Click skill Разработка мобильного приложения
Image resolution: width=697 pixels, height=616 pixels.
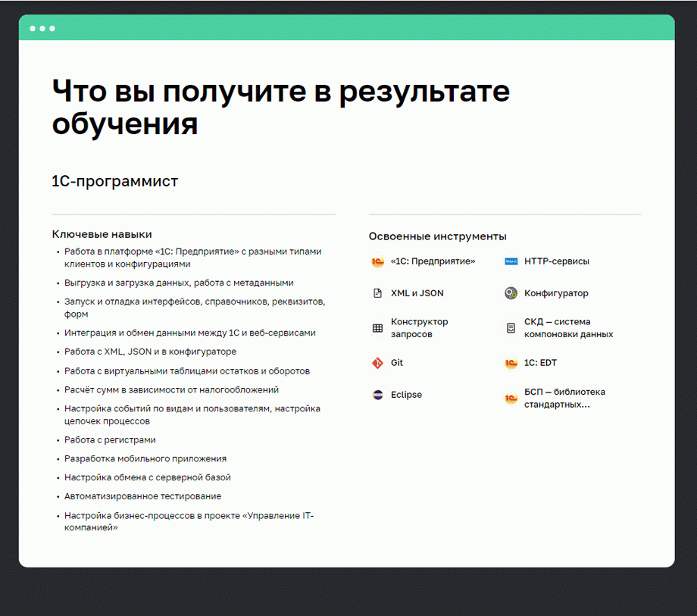145,458
